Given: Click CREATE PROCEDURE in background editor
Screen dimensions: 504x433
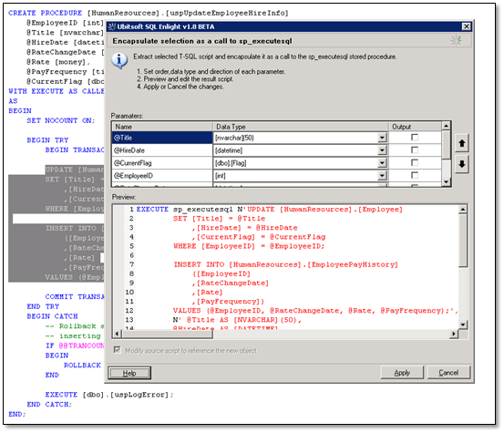Looking at the screenshot, I should click(x=45, y=13).
